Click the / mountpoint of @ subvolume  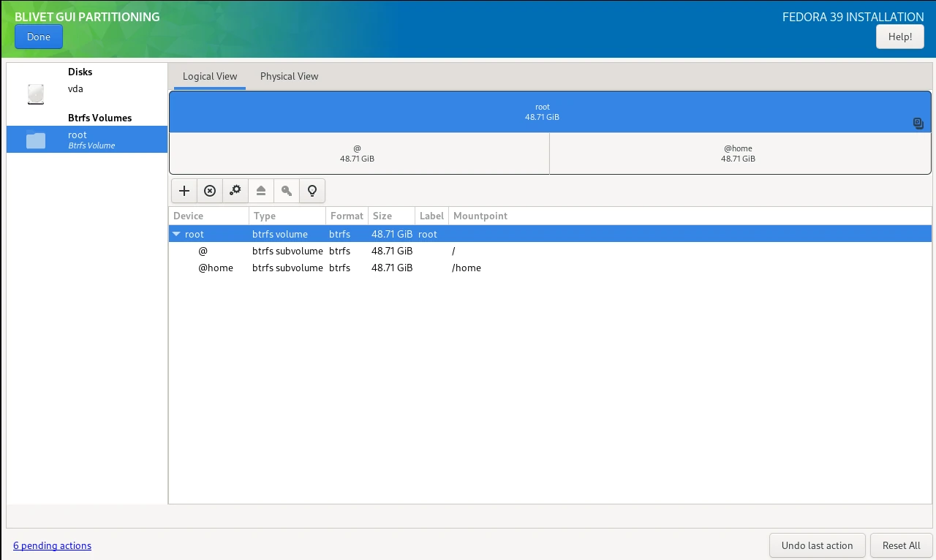(x=454, y=251)
